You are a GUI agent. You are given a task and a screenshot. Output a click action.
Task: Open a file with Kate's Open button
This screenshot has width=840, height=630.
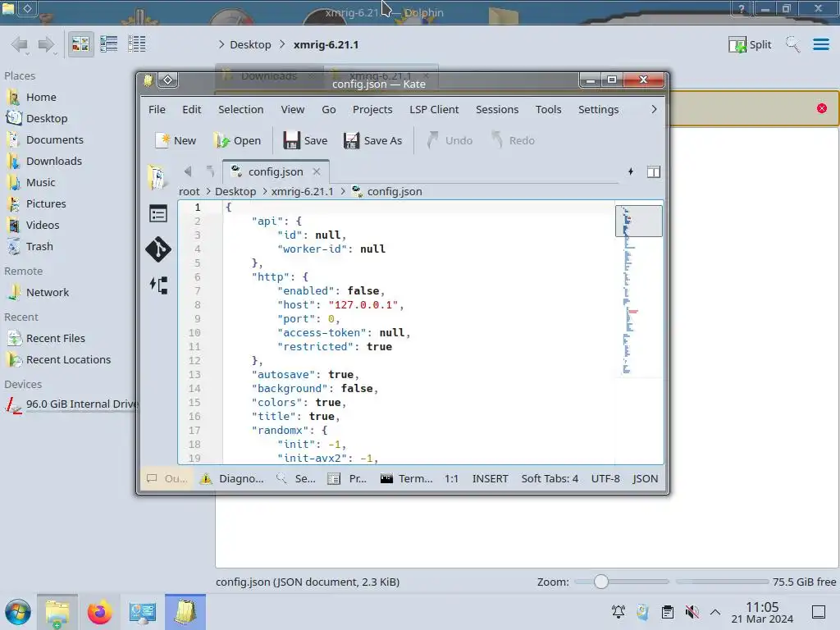click(237, 140)
